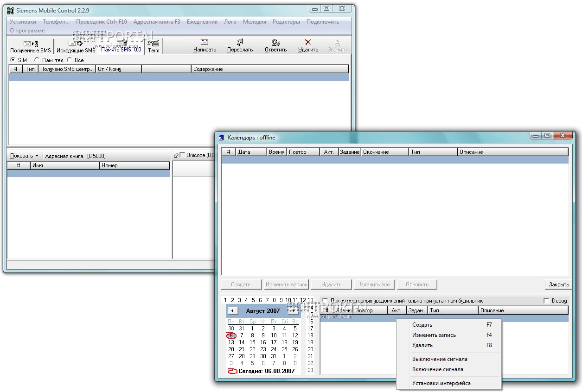
Task: Open the Редакторы menu
Action: coord(286,22)
